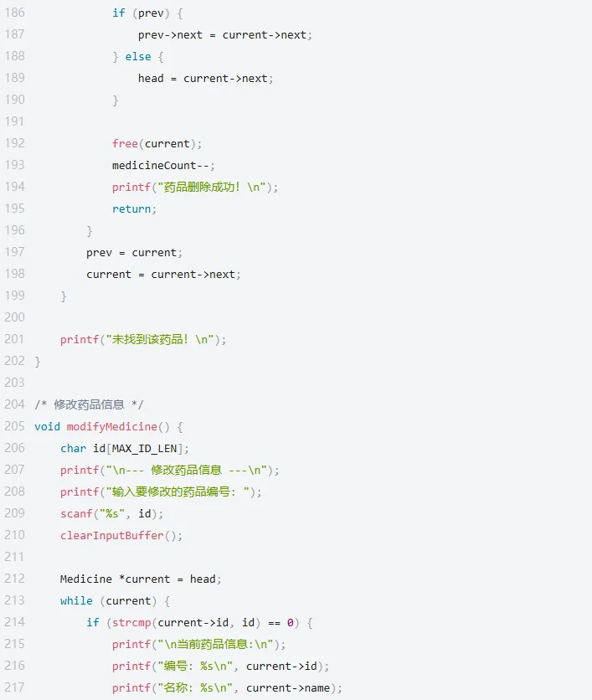Click 'char id[MAX_ID_LEN];' declaration

coord(125,448)
